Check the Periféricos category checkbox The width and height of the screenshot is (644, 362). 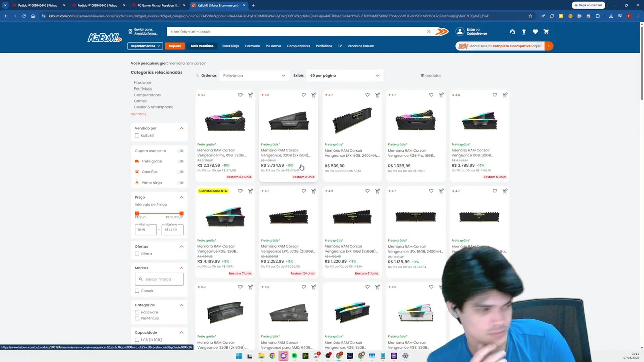pyautogui.click(x=137, y=318)
